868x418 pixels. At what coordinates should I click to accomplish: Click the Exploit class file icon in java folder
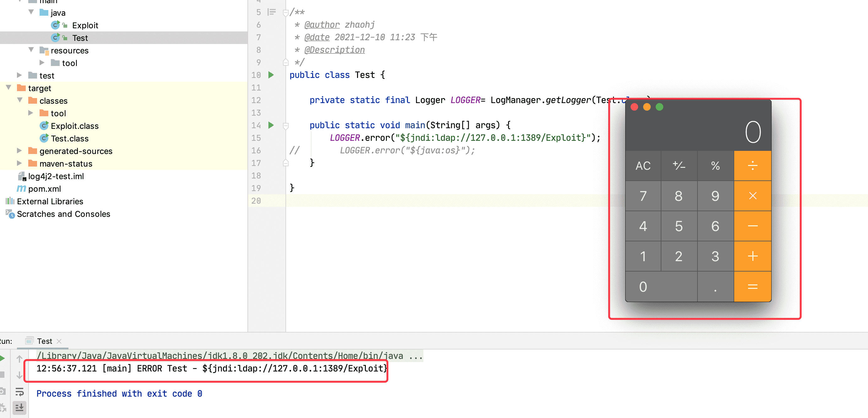point(56,25)
